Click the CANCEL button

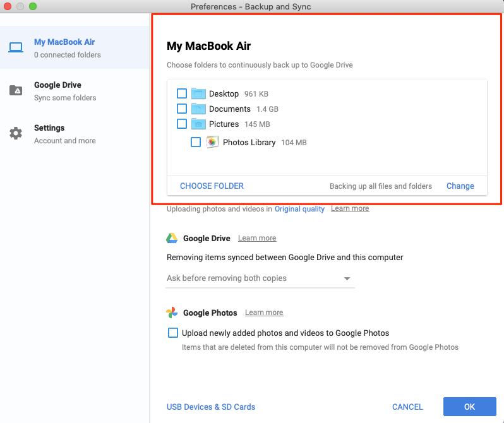[x=407, y=407]
